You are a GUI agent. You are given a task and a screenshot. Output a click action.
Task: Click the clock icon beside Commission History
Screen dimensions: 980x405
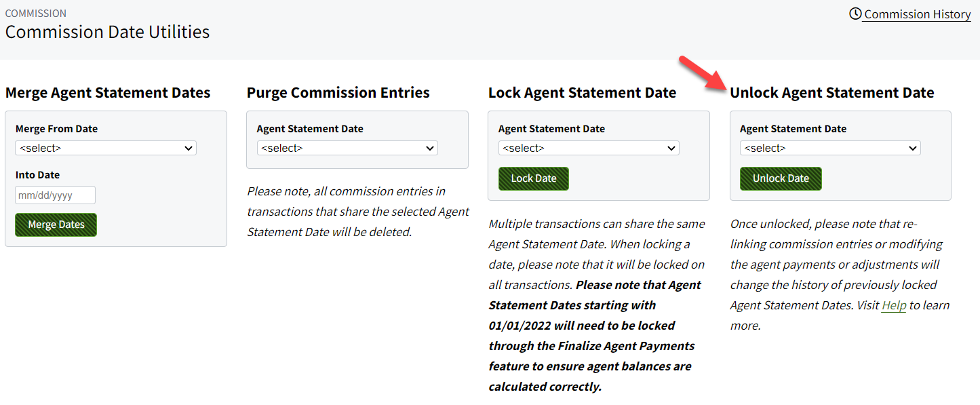(855, 13)
